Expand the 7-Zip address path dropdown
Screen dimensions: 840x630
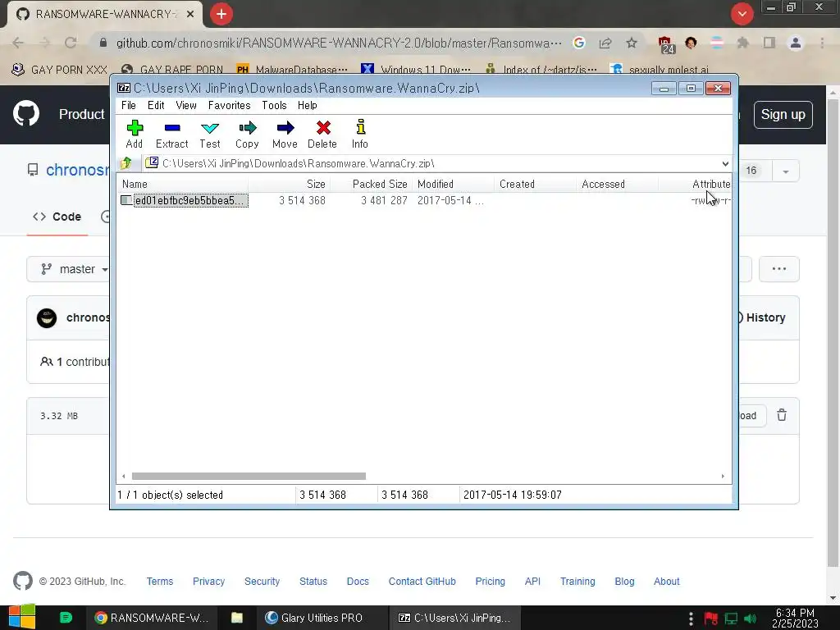[725, 163]
